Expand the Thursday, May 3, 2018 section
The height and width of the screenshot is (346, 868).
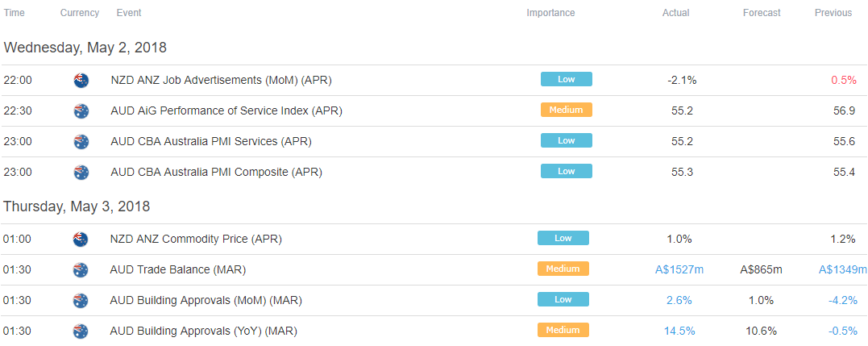pos(77,206)
